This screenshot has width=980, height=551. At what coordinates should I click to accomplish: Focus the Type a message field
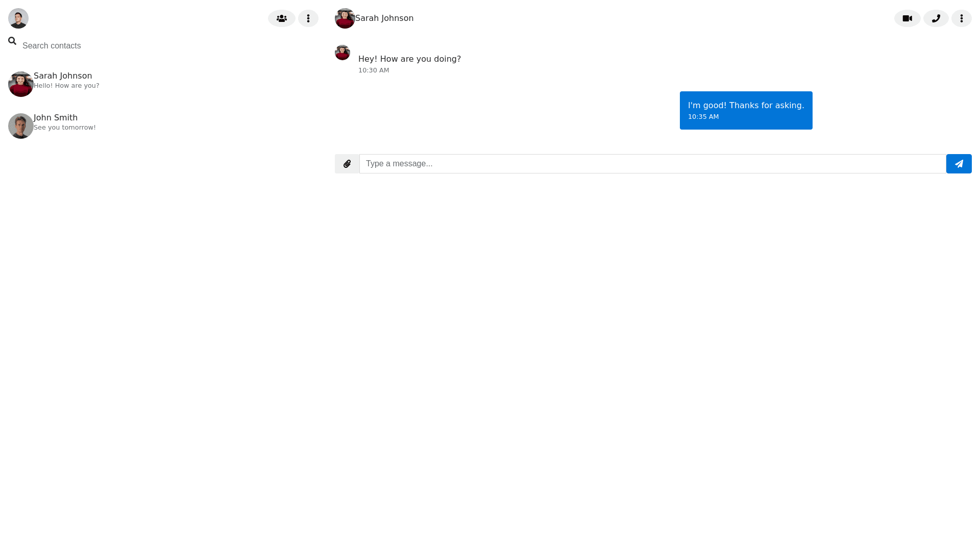point(652,164)
